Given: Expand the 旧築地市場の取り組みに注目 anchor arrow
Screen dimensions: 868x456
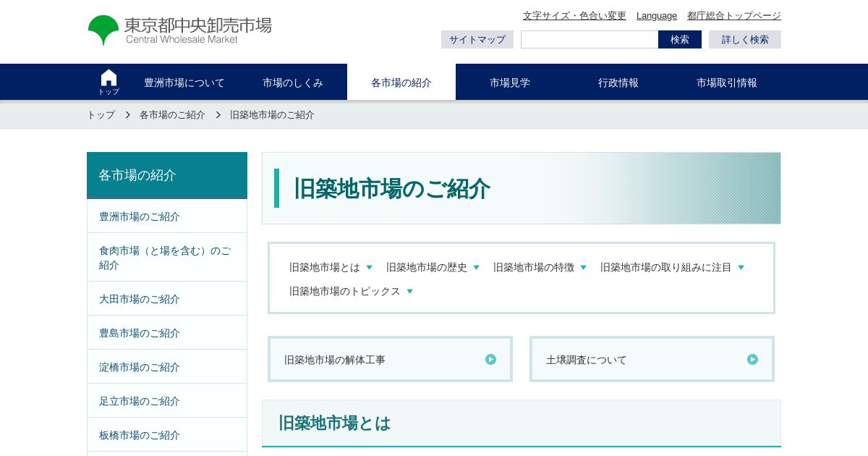Looking at the screenshot, I should pyautogui.click(x=741, y=267).
